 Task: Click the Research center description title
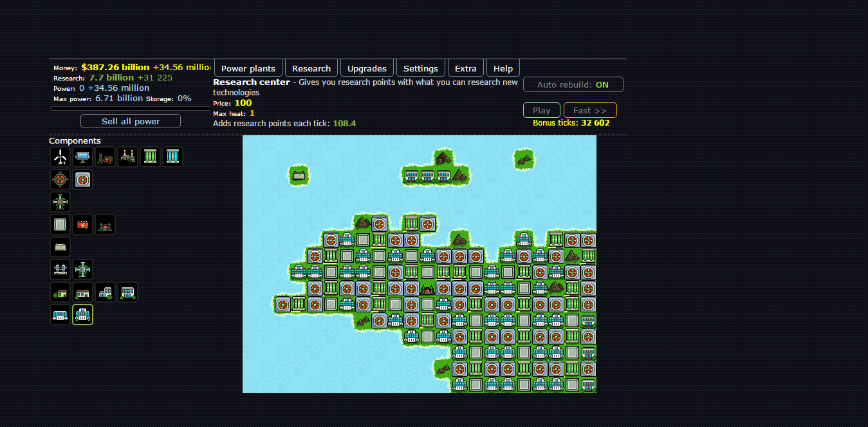251,82
